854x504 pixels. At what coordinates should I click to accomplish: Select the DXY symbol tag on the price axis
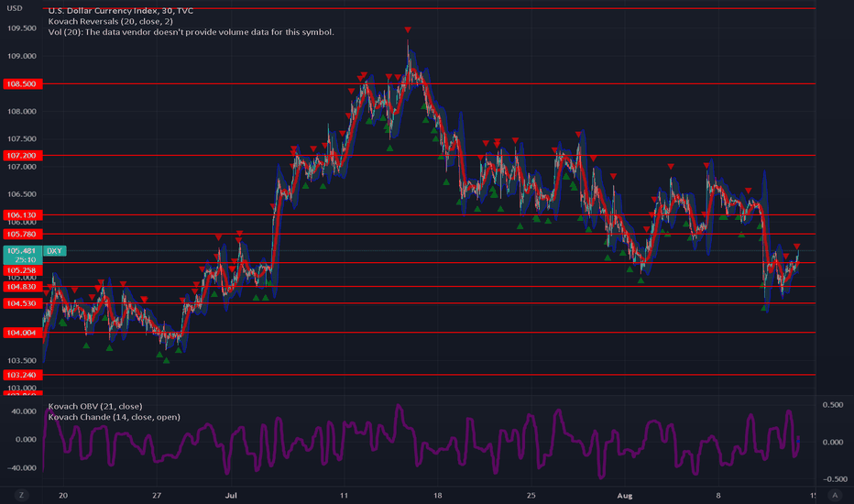click(x=54, y=251)
